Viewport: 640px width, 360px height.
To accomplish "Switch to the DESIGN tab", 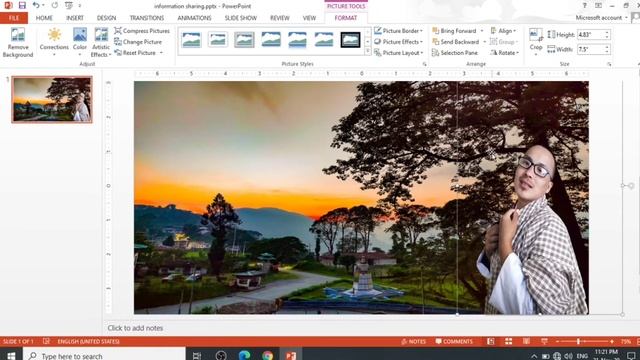I will [106, 18].
